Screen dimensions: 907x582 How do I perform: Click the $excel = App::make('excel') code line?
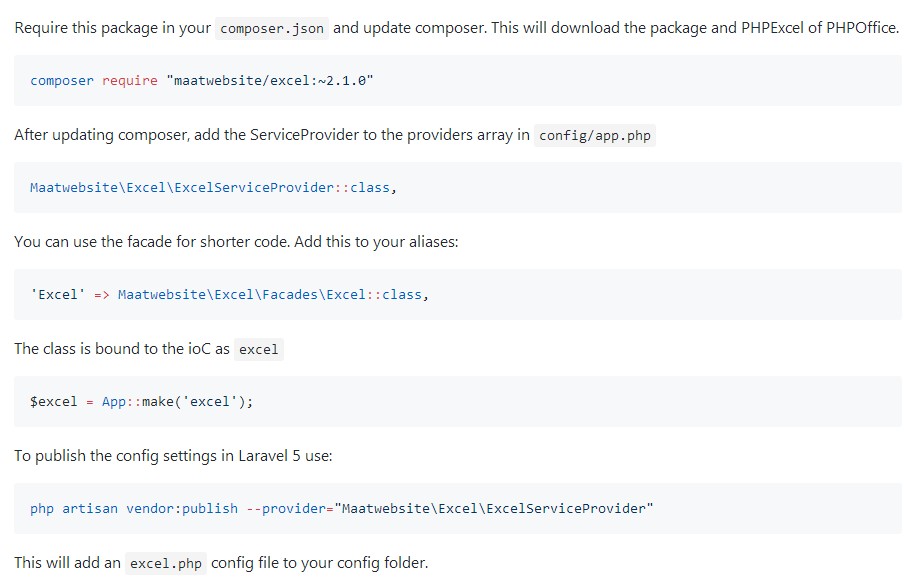click(x=142, y=401)
